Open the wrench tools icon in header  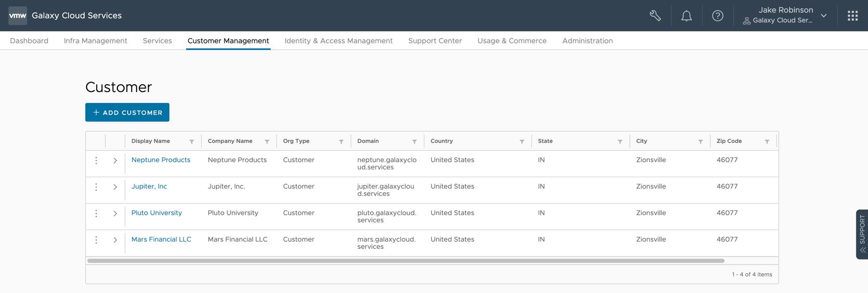tap(655, 16)
